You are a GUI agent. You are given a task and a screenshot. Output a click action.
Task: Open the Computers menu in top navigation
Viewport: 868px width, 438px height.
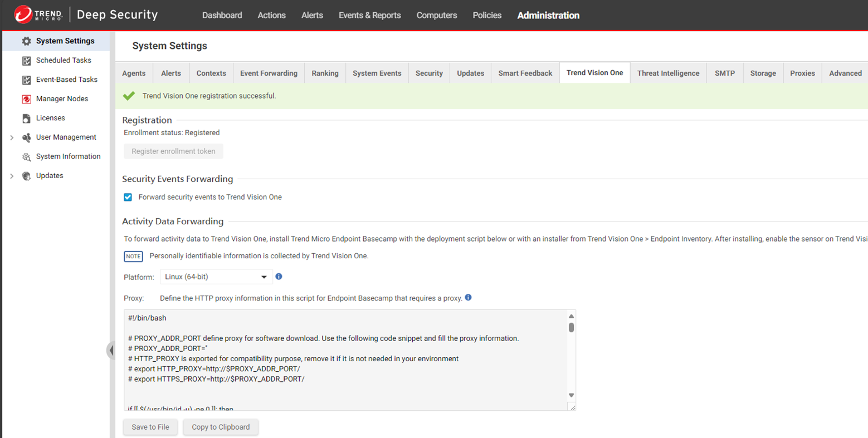tap(436, 16)
